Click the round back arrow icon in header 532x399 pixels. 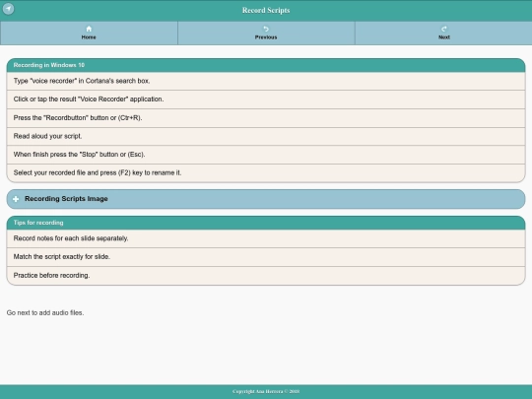[9, 9]
